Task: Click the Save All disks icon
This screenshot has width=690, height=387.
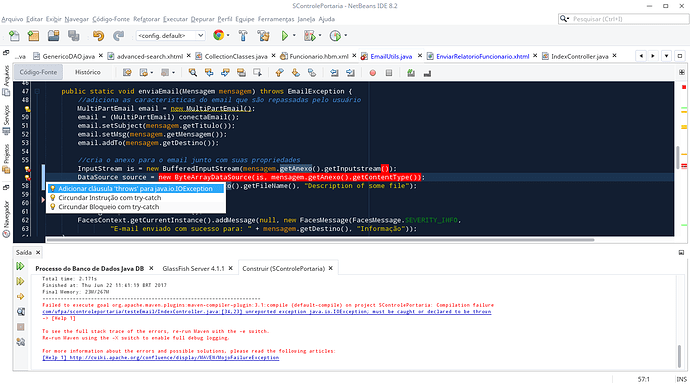Action: tap(73, 36)
